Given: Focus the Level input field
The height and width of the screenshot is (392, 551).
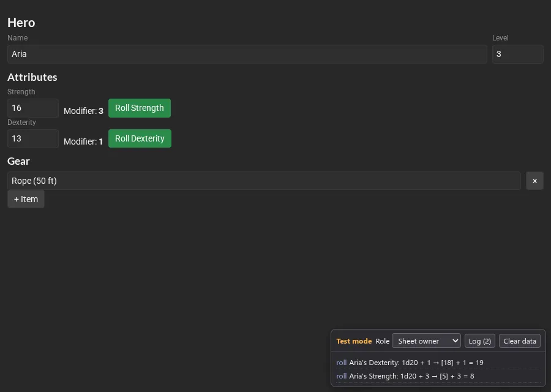Looking at the screenshot, I should (517, 54).
